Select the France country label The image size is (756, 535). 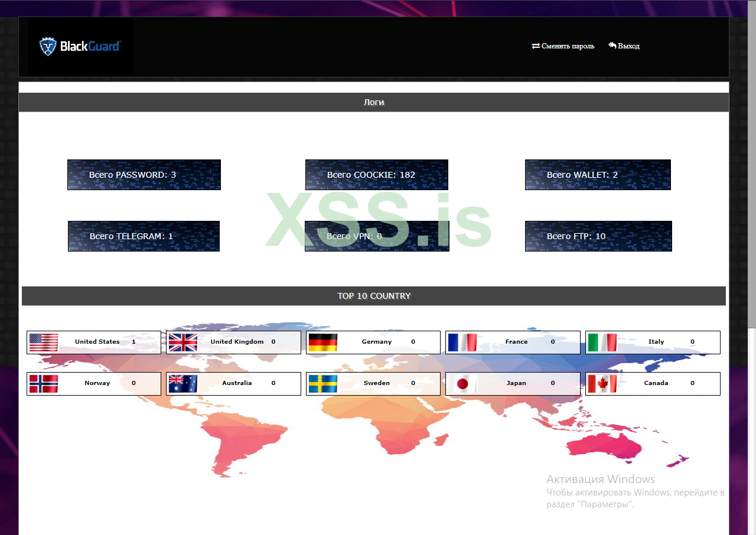click(x=516, y=342)
